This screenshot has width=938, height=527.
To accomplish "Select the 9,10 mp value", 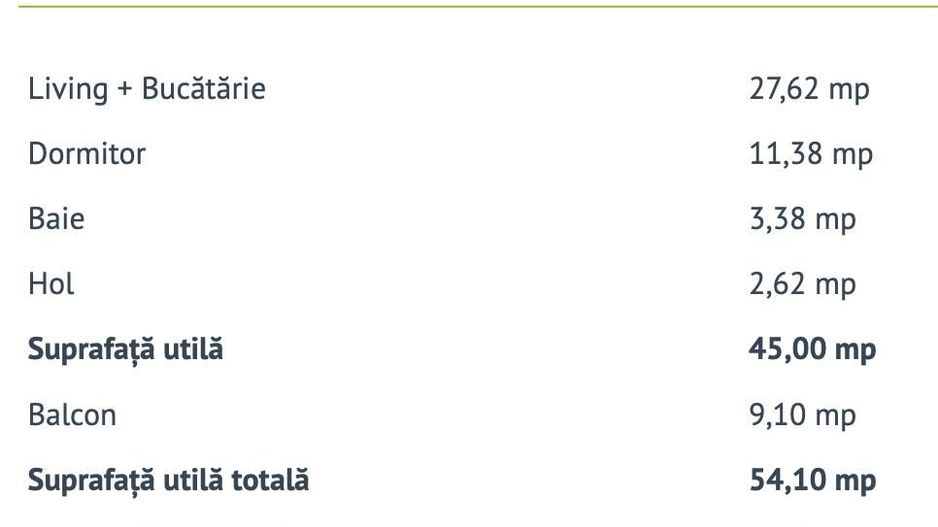I will (803, 415).
